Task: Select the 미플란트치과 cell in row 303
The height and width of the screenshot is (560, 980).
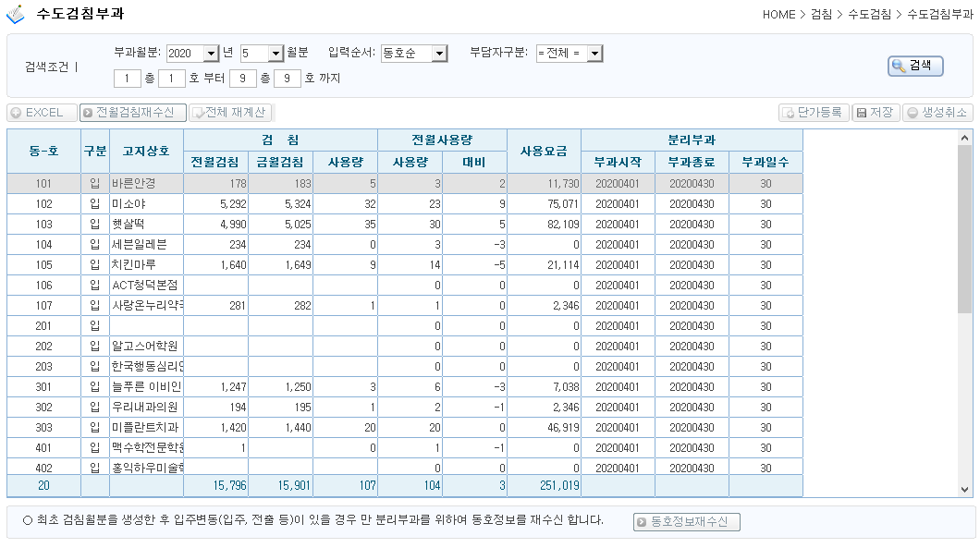Action: 146,428
